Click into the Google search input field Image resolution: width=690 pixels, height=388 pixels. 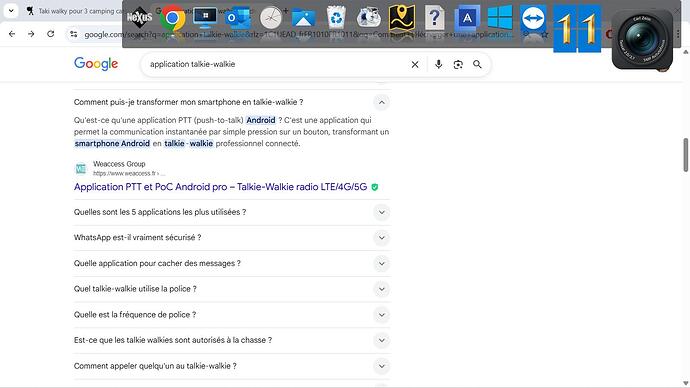(x=277, y=64)
